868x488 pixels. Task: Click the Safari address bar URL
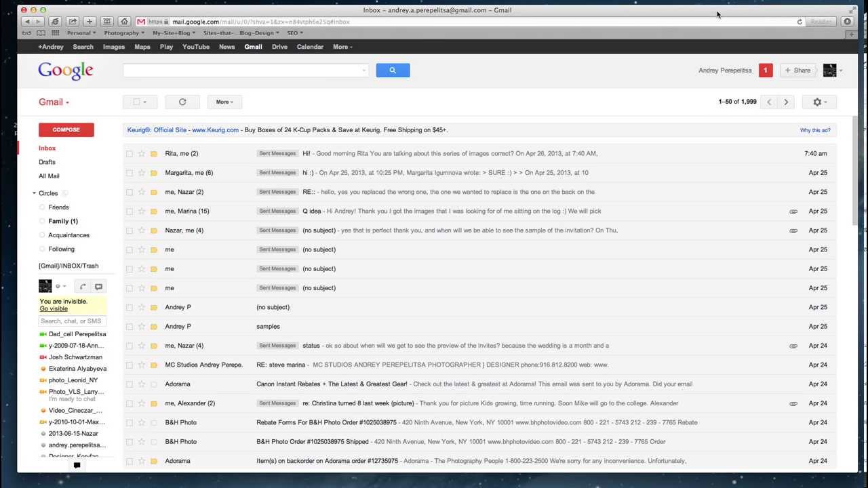coord(260,22)
